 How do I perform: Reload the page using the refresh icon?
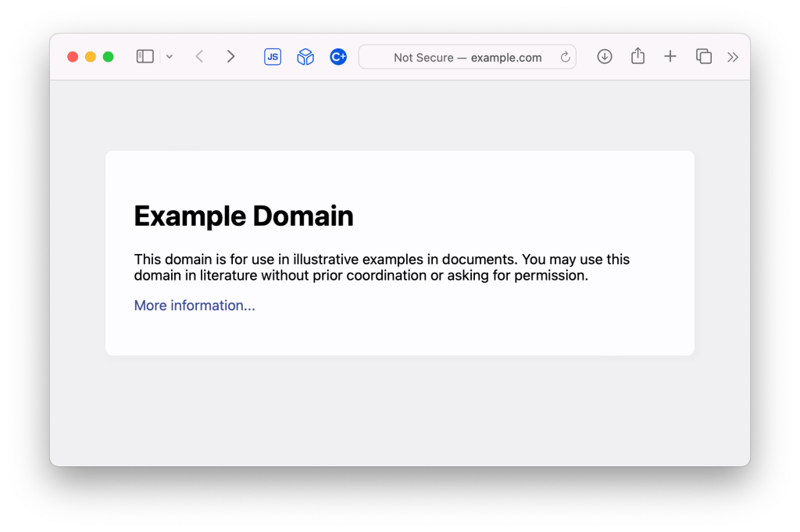pos(565,56)
